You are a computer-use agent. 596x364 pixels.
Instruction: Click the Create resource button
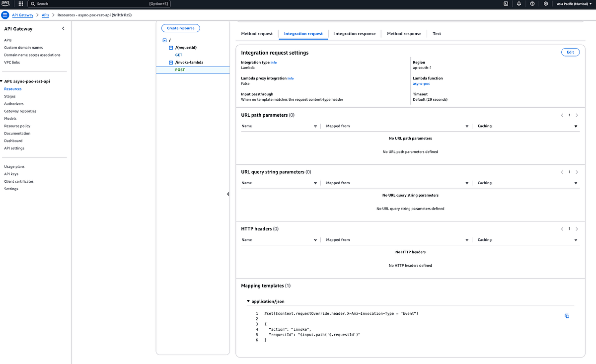point(180,28)
